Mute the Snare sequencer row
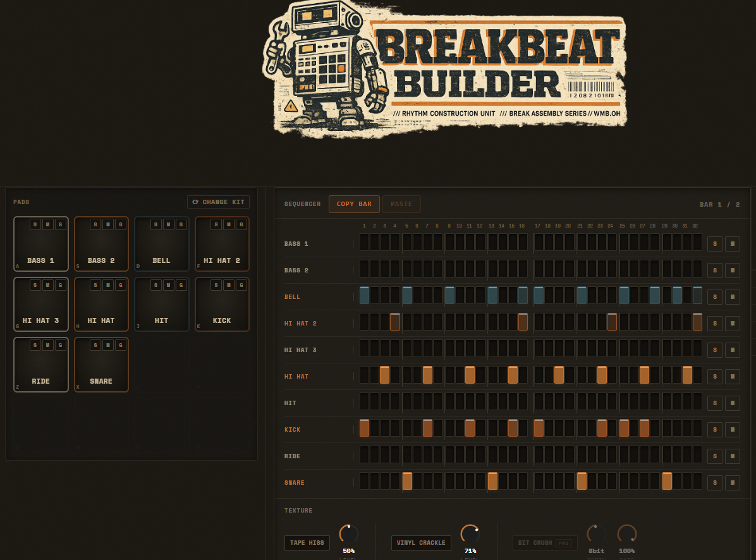 [733, 482]
